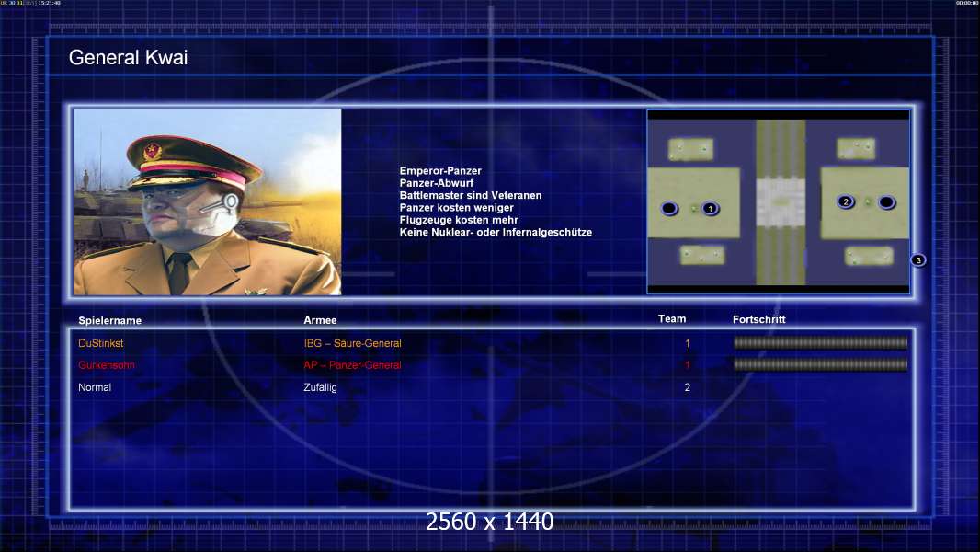Viewport: 980px width, 552px height.
Task: Click the blank start marker left of marker 1
Action: point(669,209)
